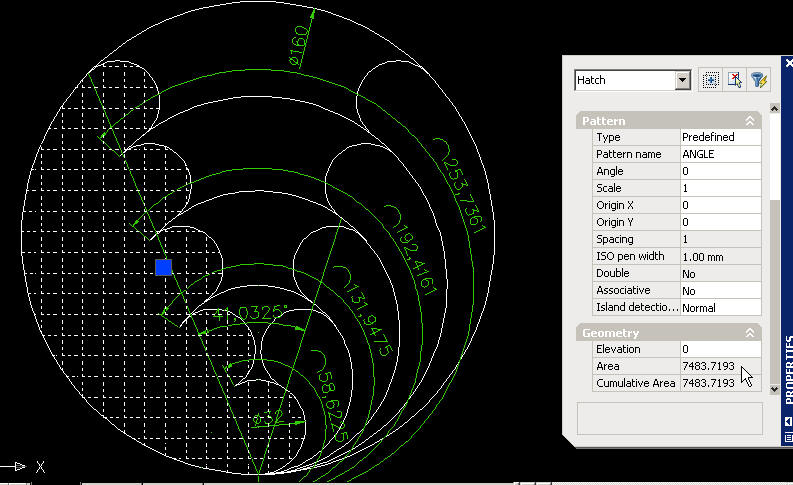
Task: Open Quick Select funnel icon
Action: coord(759,80)
